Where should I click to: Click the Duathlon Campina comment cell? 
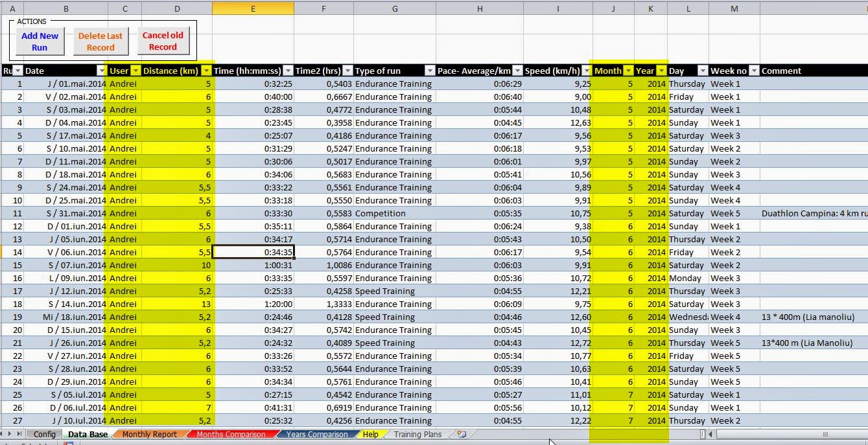[x=814, y=213]
